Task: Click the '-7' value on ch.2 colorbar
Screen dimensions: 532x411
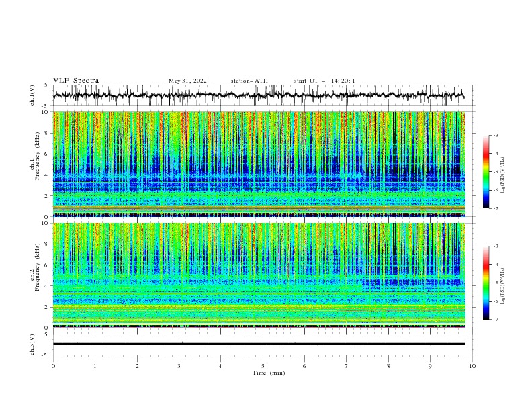Action: pyautogui.click(x=496, y=320)
